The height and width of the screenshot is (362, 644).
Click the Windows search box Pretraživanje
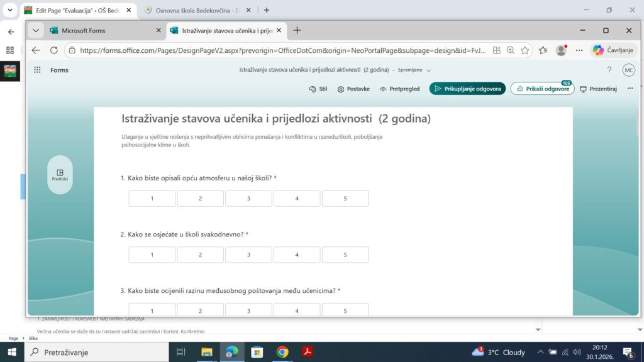(x=97, y=352)
